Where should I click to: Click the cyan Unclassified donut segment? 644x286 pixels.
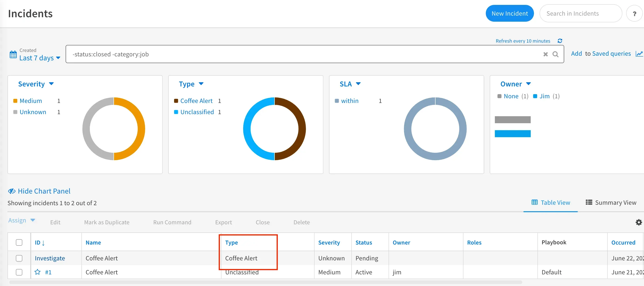point(247,129)
